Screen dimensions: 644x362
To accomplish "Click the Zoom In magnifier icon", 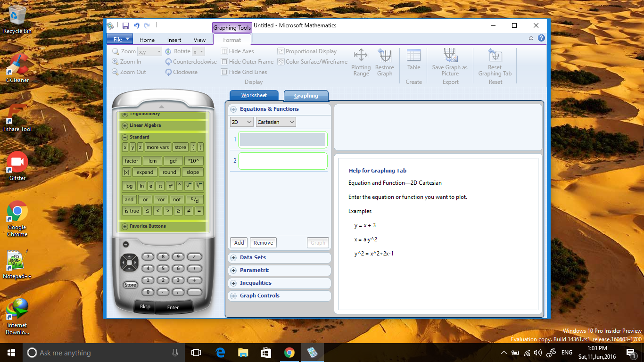I will click(x=116, y=62).
